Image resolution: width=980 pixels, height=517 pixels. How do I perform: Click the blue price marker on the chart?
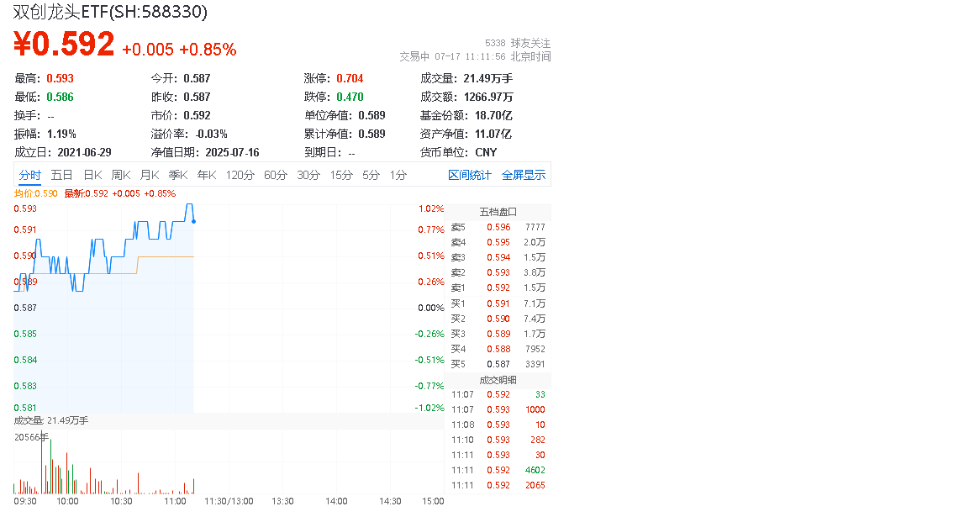(x=193, y=219)
